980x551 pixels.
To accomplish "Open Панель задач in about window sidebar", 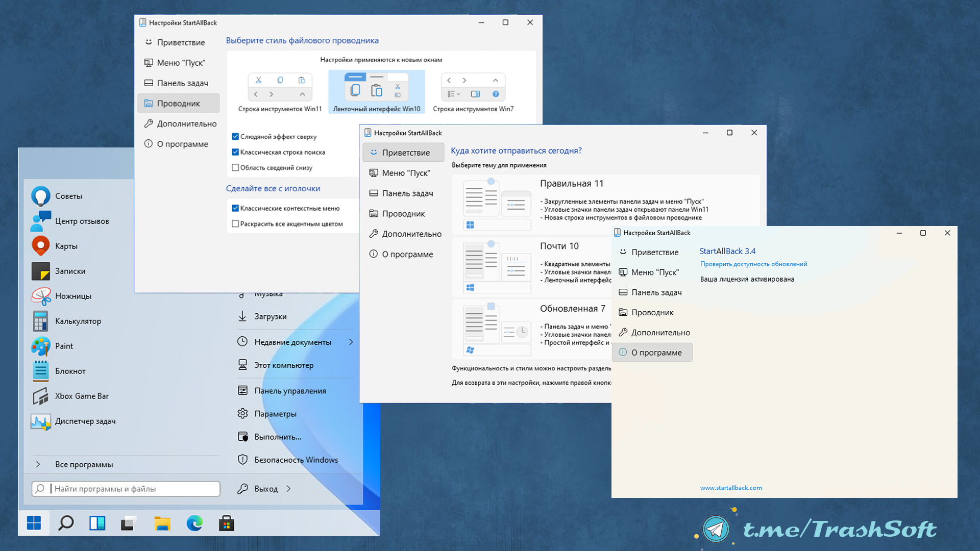I will tap(652, 292).
